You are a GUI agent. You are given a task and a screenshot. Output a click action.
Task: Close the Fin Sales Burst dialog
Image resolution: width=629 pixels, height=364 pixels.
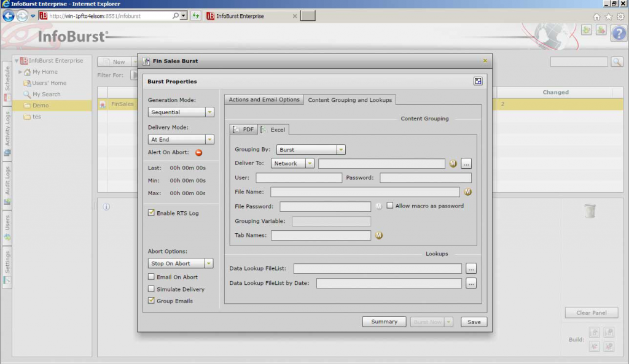click(485, 61)
